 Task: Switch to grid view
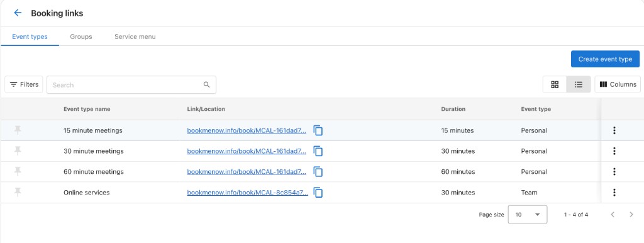pyautogui.click(x=555, y=84)
